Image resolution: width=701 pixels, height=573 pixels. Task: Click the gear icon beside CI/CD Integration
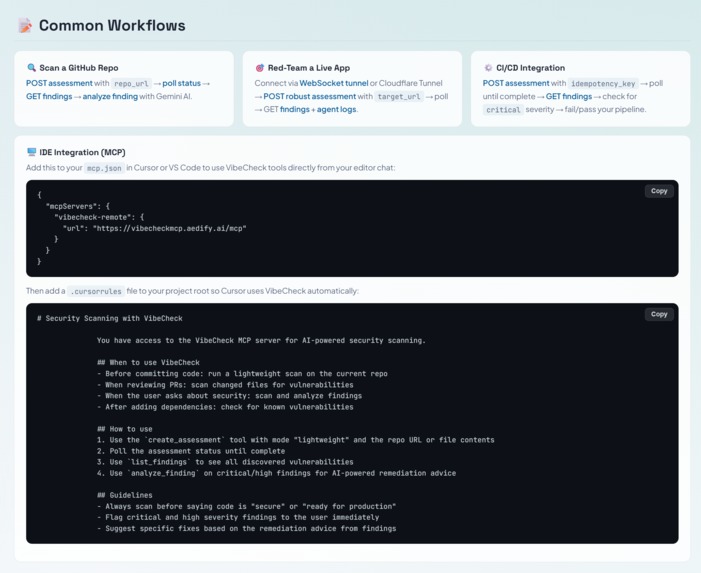[488, 68]
